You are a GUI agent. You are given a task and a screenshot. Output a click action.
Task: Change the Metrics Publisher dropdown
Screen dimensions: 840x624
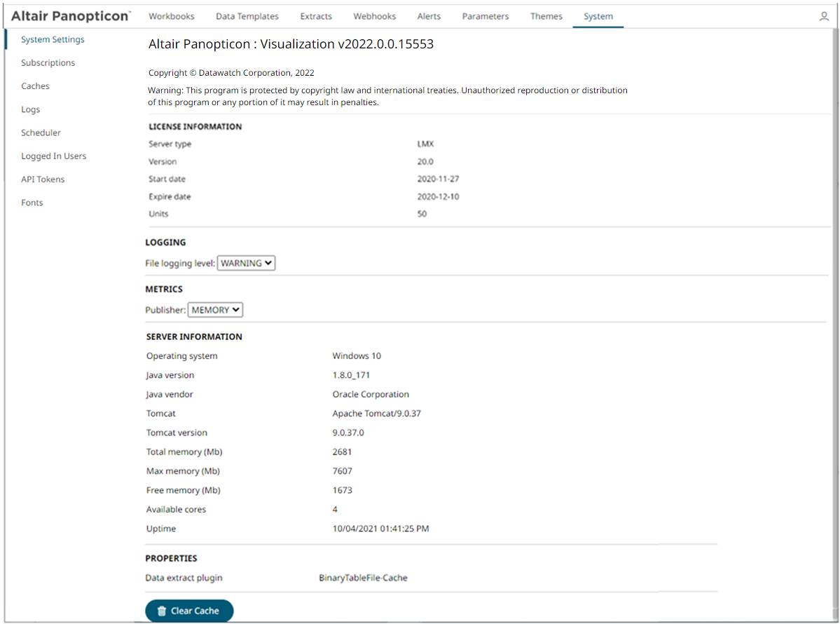(214, 309)
